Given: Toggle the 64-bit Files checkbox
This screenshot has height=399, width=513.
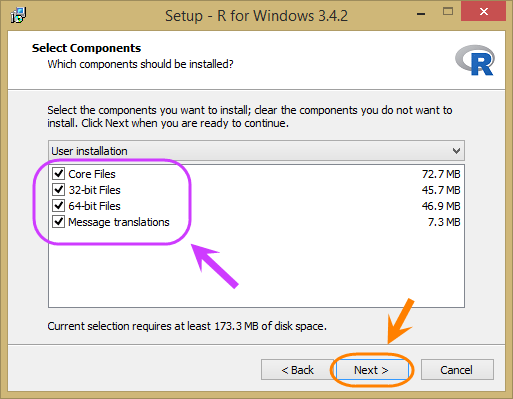Looking at the screenshot, I should pyautogui.click(x=58, y=206).
